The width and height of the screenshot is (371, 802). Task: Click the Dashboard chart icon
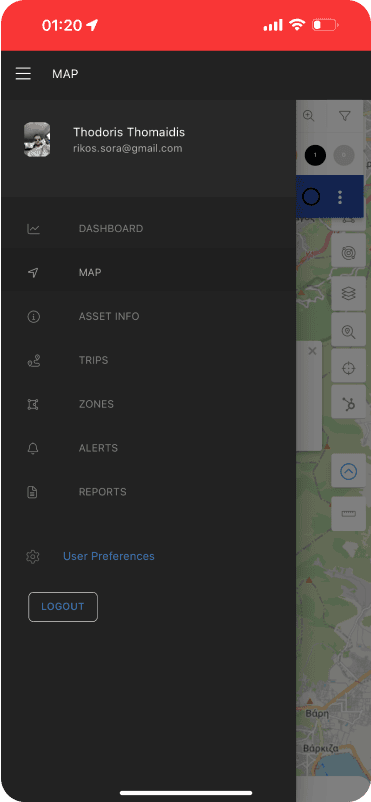pos(33,229)
